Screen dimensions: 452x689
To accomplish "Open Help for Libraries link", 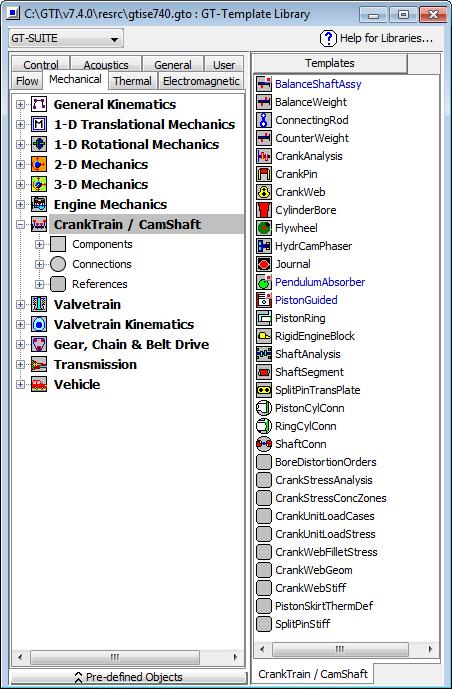I will tap(387, 39).
